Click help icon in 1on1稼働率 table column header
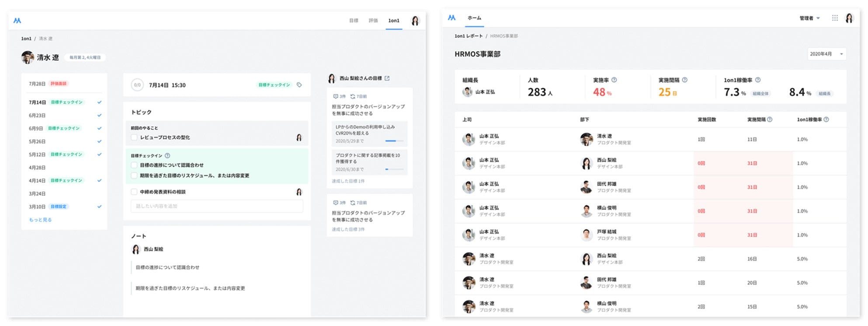 [x=826, y=119]
